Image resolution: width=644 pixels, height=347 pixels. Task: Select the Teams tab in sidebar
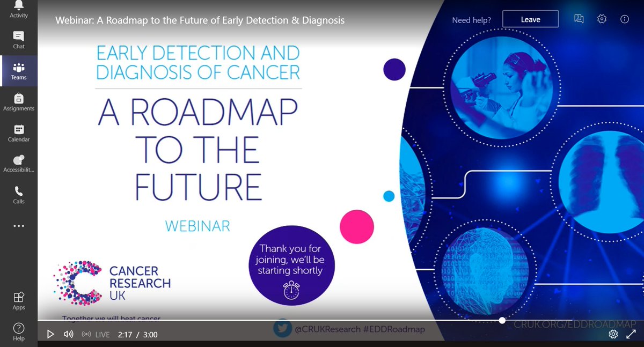point(18,71)
